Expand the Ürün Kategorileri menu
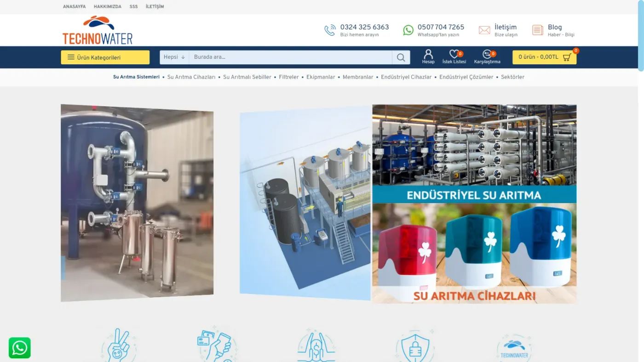Image resolution: width=644 pixels, height=362 pixels. 105,57
